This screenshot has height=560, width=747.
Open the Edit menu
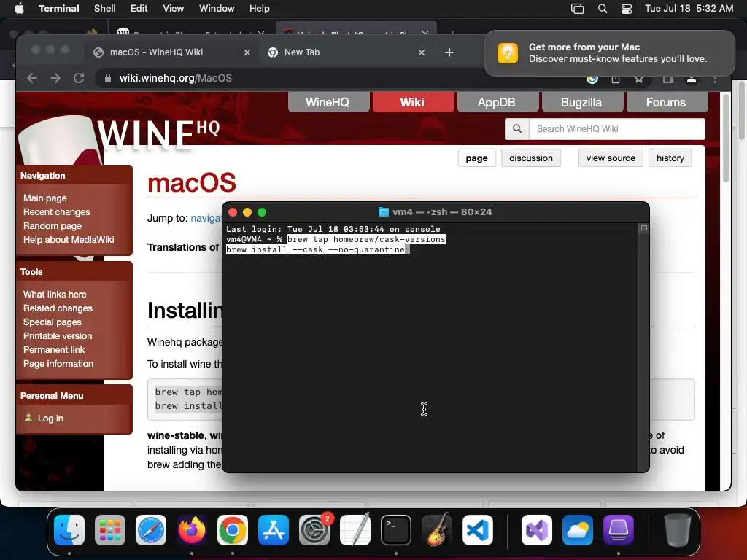coord(139,9)
